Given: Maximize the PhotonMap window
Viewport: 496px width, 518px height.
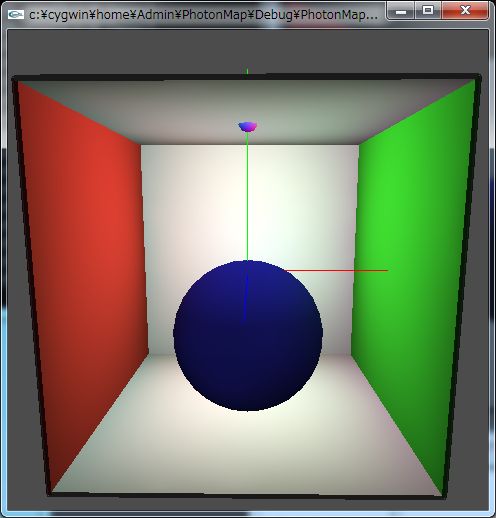Looking at the screenshot, I should [428, 11].
